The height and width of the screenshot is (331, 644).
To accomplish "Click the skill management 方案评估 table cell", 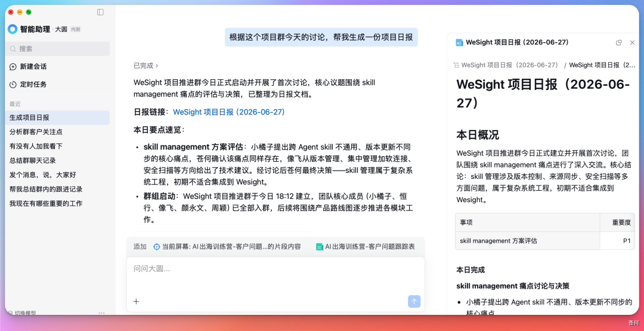I will coord(527,241).
